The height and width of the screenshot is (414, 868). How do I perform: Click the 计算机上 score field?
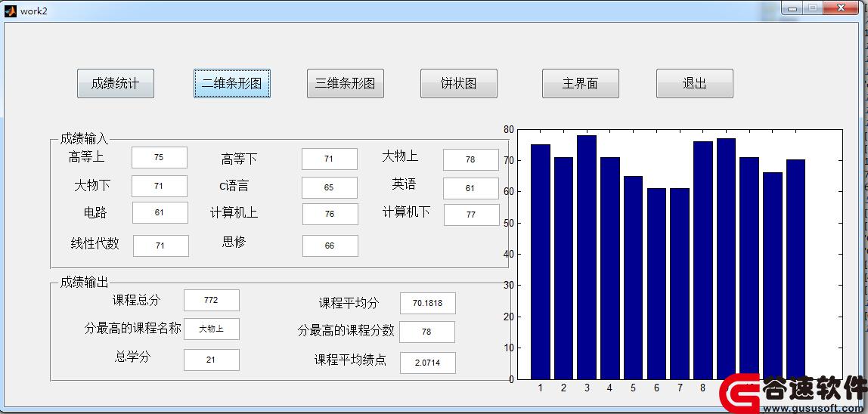(330, 215)
